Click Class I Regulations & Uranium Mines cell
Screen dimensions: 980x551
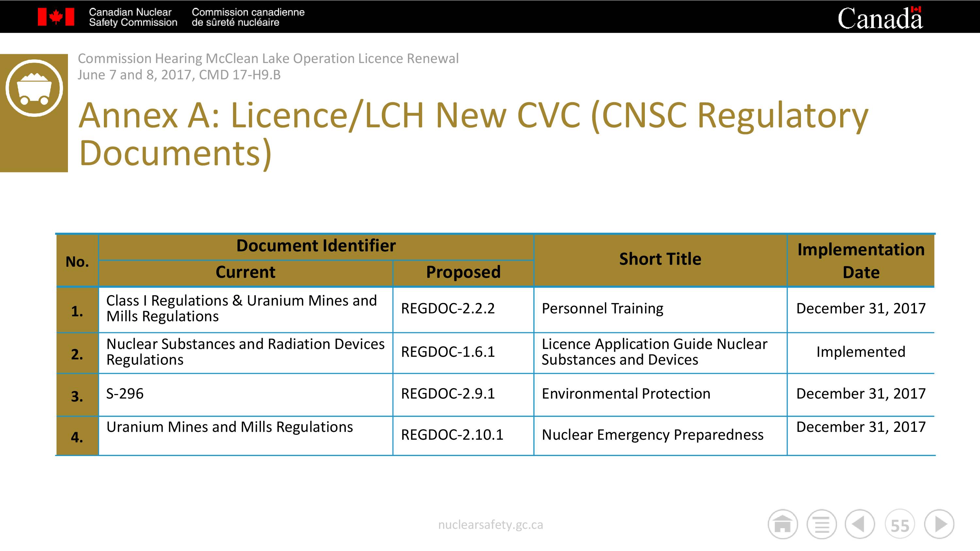point(245,309)
